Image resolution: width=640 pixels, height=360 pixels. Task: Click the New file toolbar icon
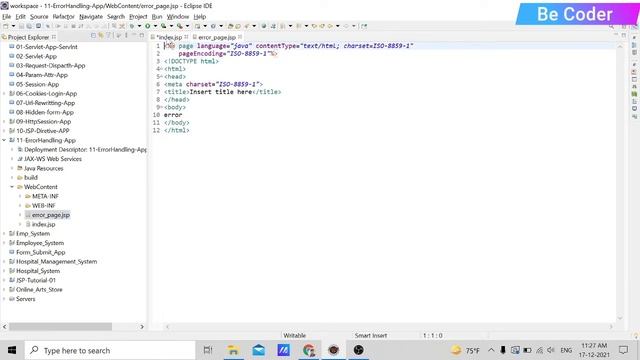[x=6, y=26]
